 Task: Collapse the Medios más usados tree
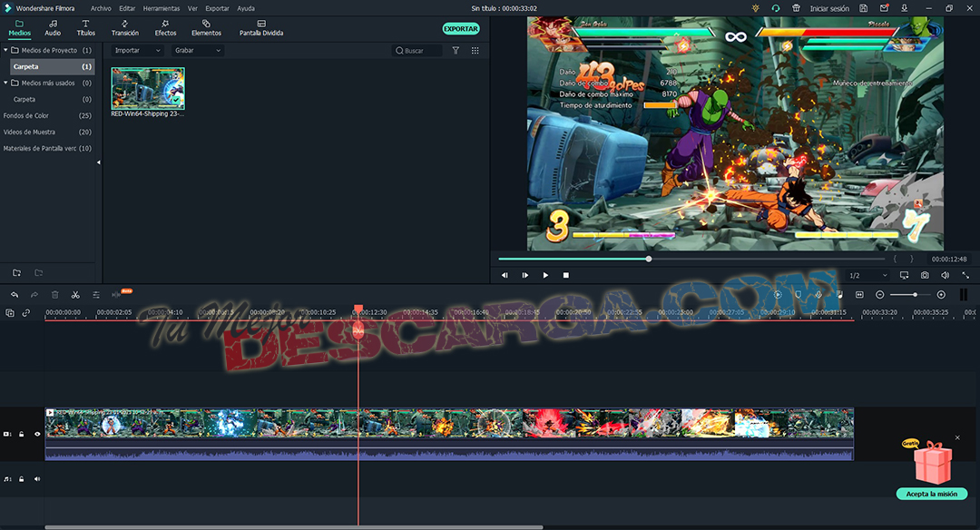click(5, 83)
